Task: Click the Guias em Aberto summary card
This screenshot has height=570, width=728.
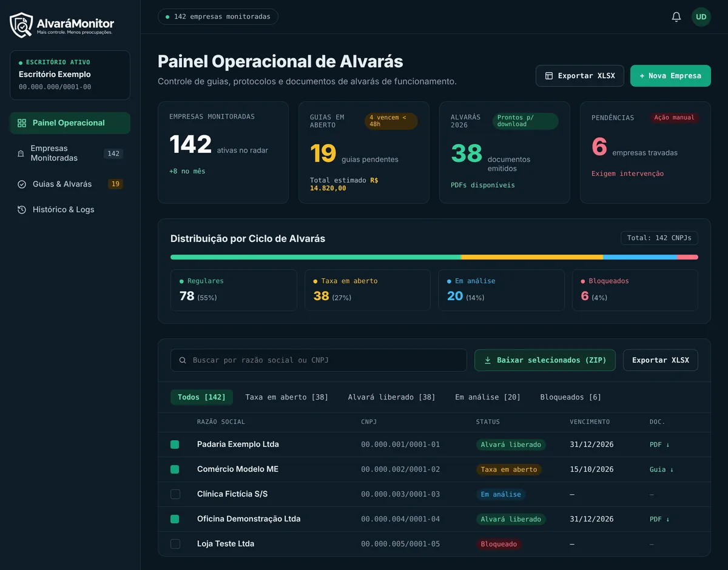Action: pos(364,152)
